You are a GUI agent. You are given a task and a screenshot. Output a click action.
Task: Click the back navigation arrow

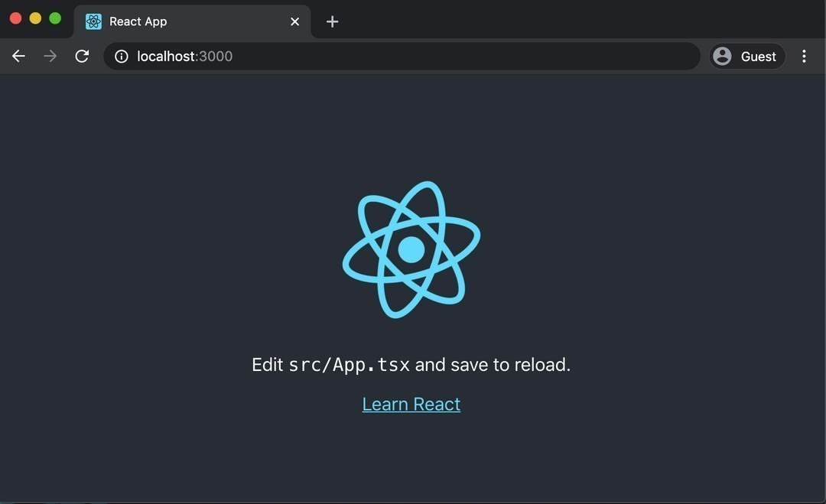[18, 56]
